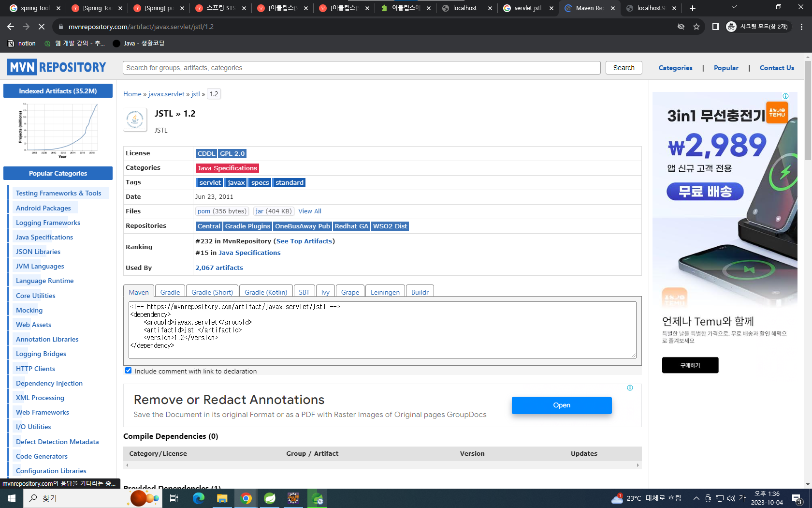
Task: Open the Windows Start menu
Action: tap(12, 498)
